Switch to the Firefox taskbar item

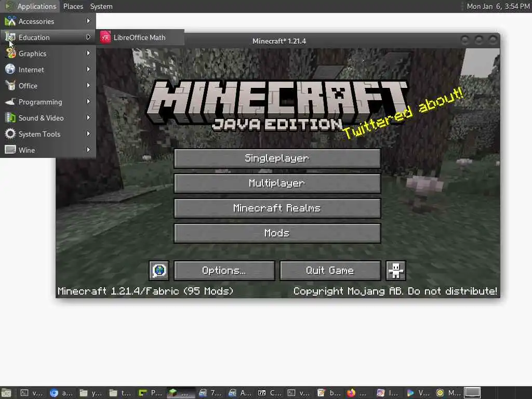[x=358, y=393]
